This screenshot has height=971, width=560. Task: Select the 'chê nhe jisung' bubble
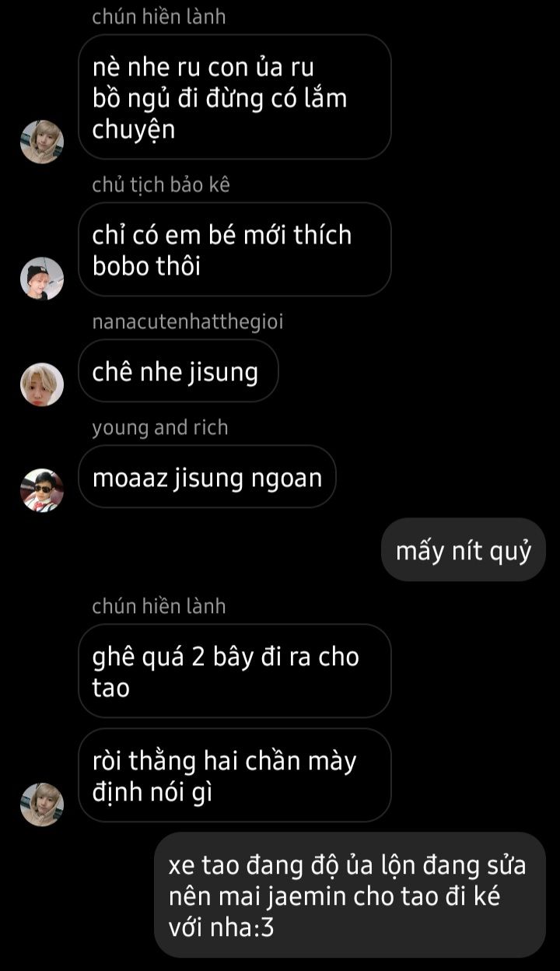(x=178, y=371)
